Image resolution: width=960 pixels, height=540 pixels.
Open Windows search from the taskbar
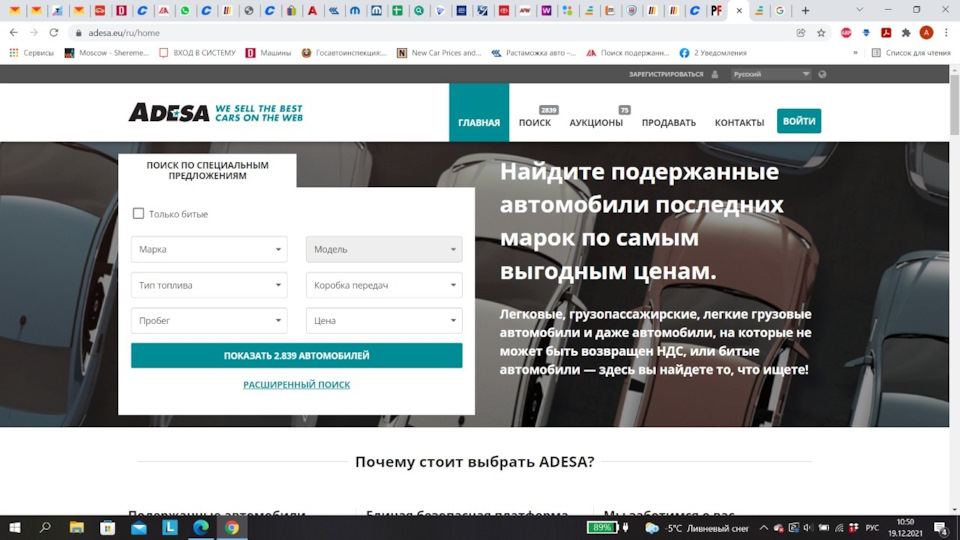[x=45, y=527]
